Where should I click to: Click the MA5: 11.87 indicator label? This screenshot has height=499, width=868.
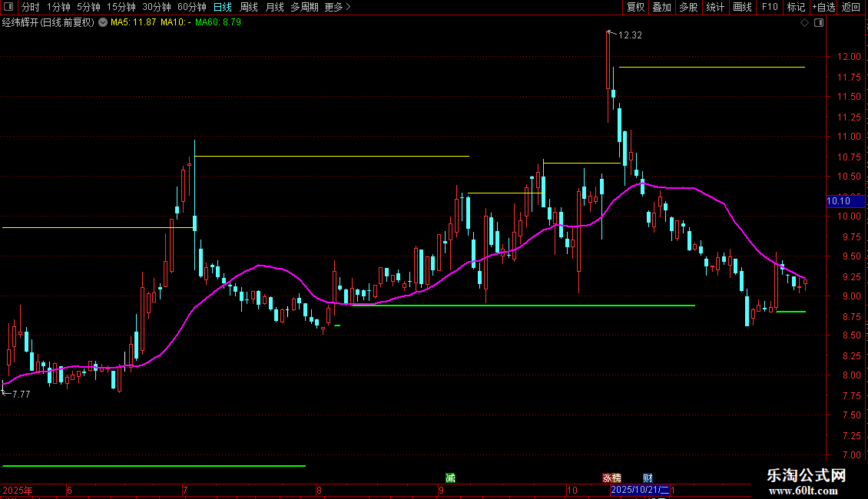point(134,23)
